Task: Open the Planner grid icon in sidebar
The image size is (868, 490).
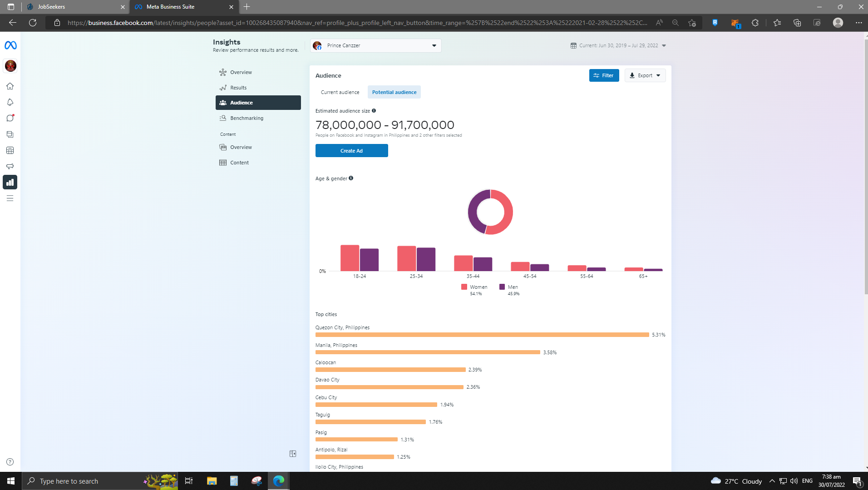Action: click(10, 150)
